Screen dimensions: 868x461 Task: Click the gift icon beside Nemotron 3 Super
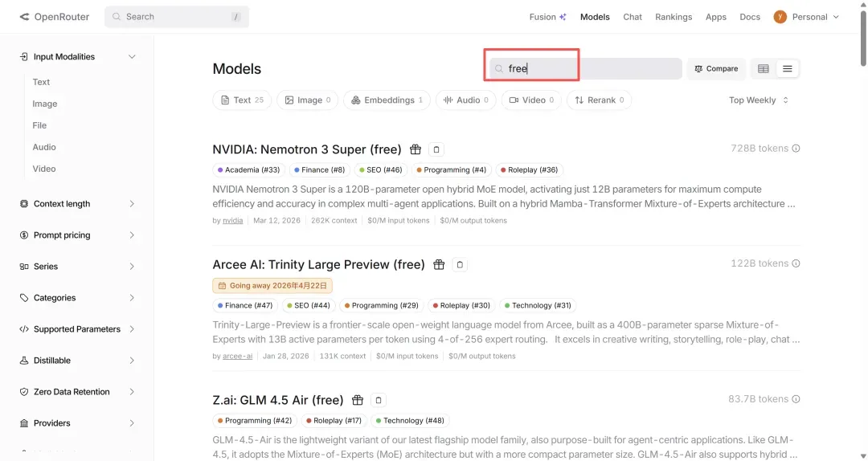[416, 149]
